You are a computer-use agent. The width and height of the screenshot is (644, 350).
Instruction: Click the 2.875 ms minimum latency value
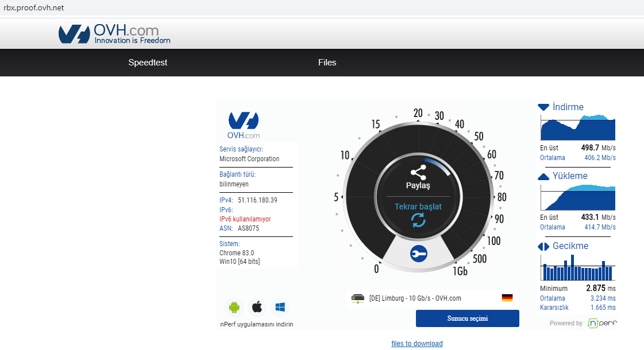pos(600,288)
